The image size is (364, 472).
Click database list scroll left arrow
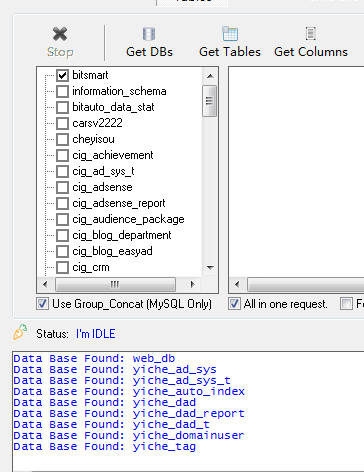[x=45, y=284]
